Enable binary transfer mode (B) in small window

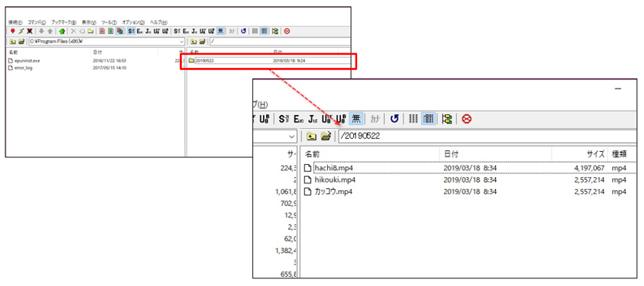point(111,31)
